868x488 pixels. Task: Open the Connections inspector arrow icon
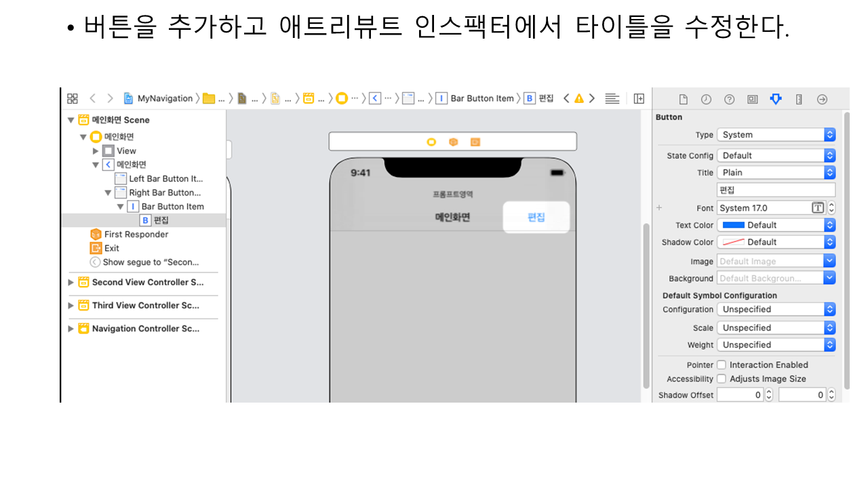tap(822, 100)
